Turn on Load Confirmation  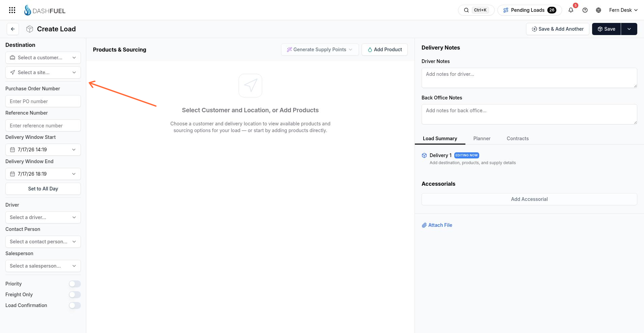(x=75, y=305)
